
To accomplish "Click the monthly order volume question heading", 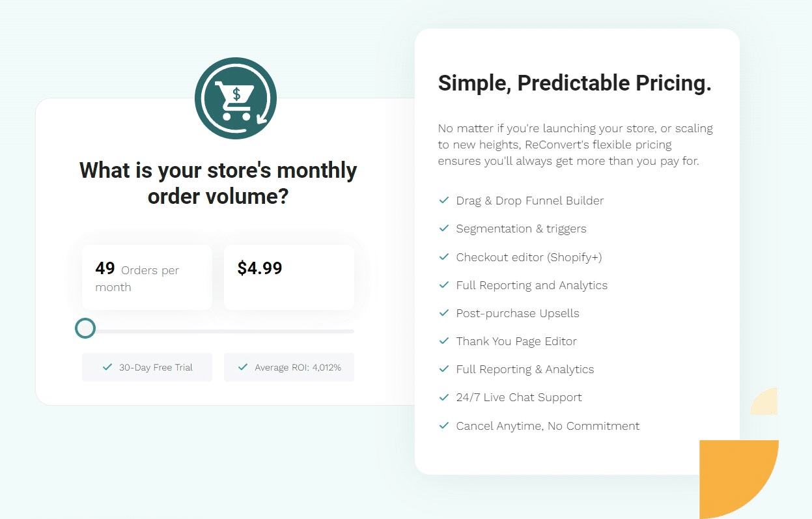I will pyautogui.click(x=218, y=184).
